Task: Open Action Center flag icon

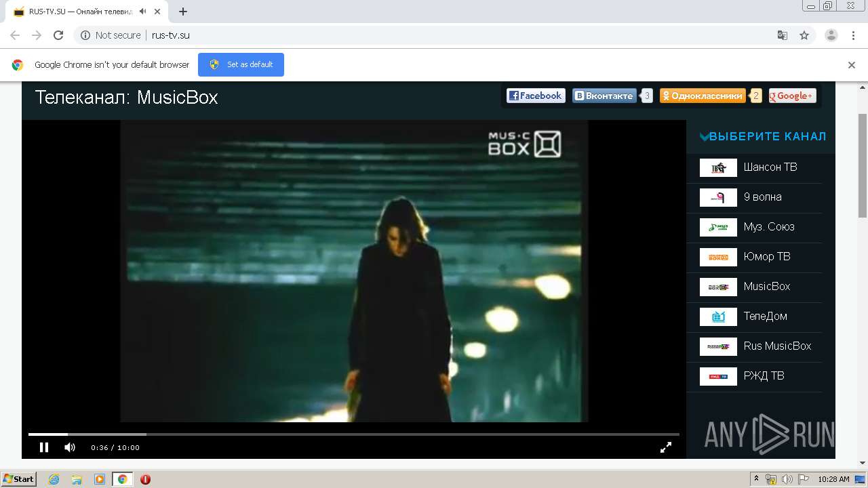Action: point(804,479)
